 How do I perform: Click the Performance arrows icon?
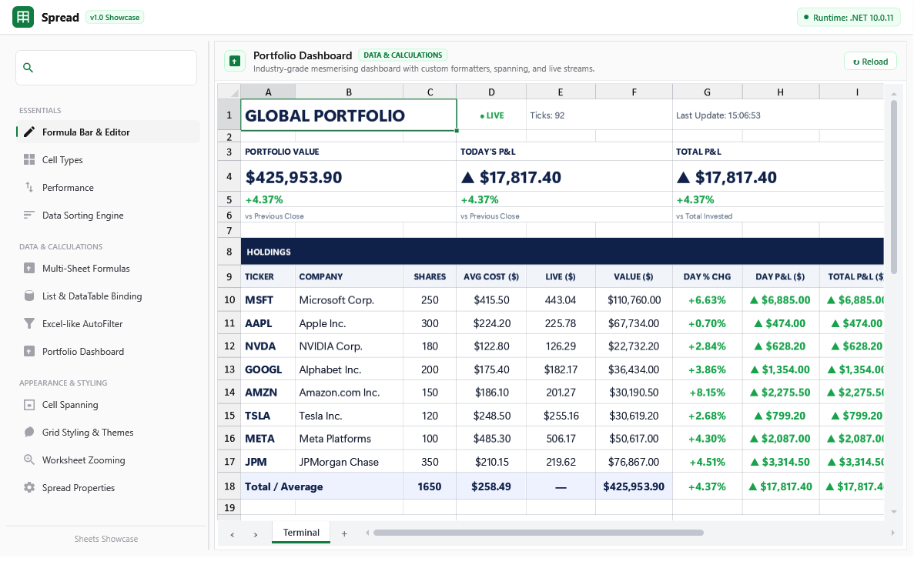pyautogui.click(x=29, y=188)
